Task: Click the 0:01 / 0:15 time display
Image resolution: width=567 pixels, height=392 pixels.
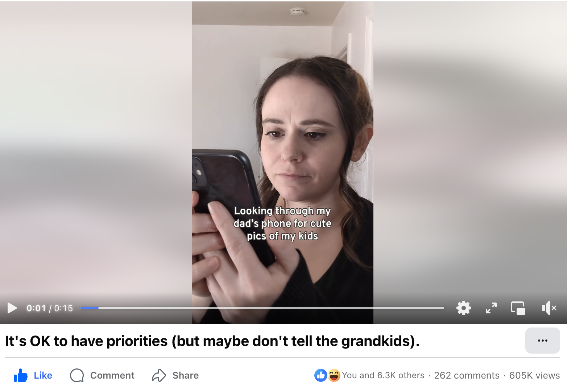Action: click(x=50, y=308)
